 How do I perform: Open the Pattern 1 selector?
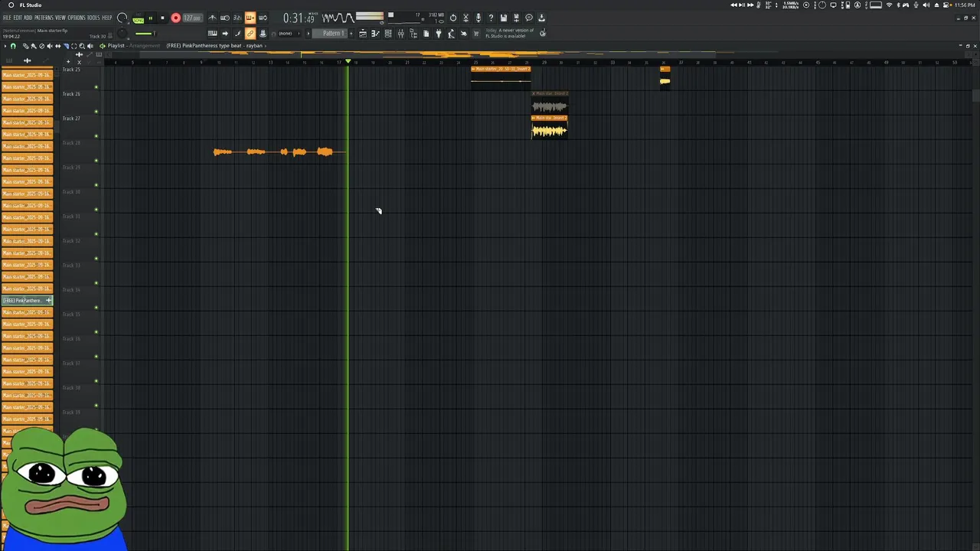click(332, 34)
